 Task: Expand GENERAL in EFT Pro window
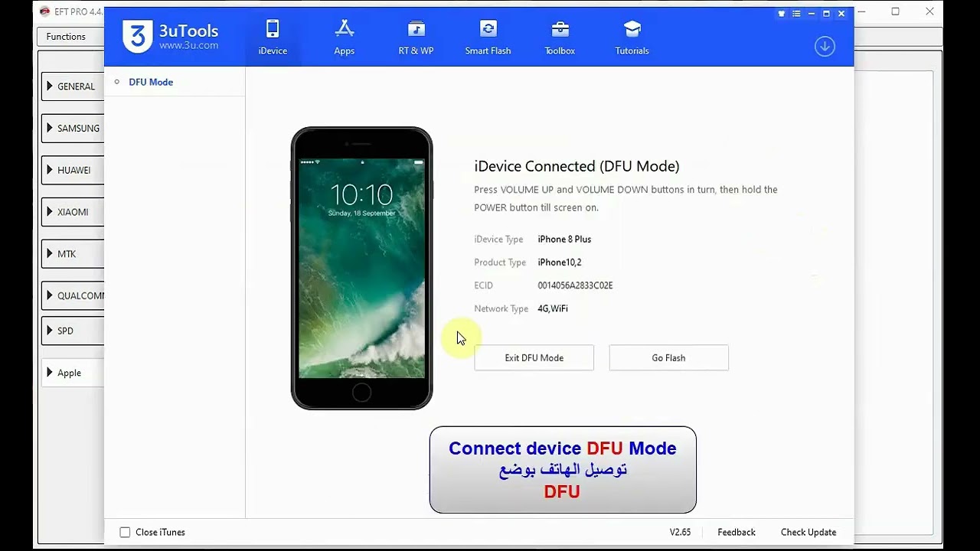[x=73, y=86]
